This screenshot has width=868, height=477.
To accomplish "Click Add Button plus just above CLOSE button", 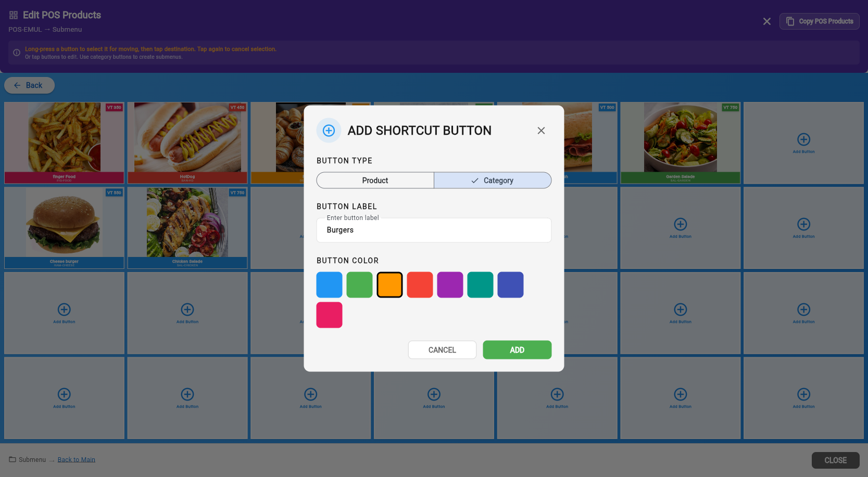I will pos(803,394).
